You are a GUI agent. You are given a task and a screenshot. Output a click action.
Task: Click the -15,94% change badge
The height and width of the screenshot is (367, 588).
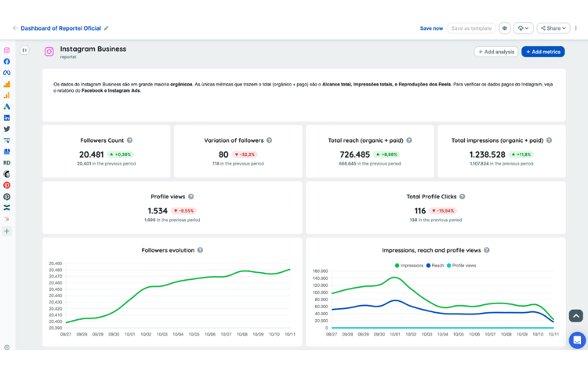(x=443, y=211)
